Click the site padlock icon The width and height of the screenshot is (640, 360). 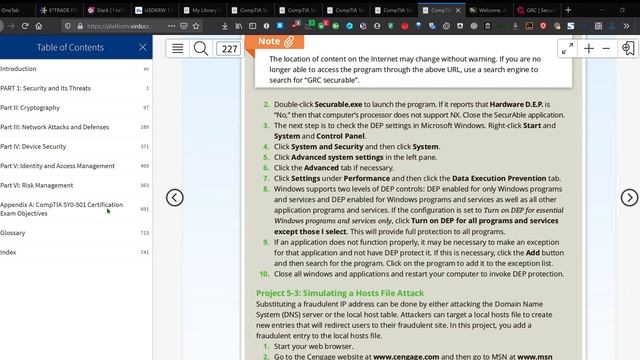[x=80, y=26]
